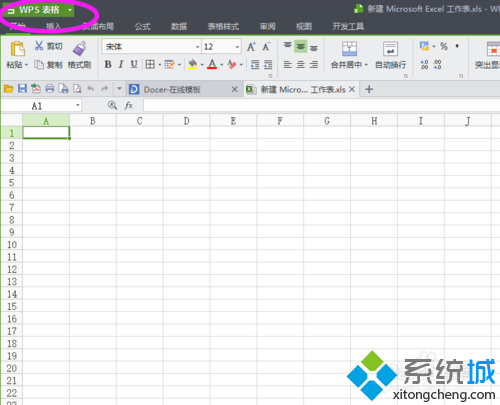Expand quick access toolbar customize arrow

(x=119, y=89)
